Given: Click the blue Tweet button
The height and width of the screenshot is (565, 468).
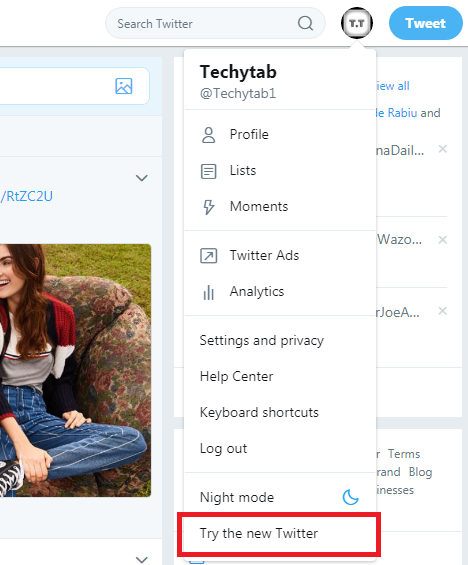Looking at the screenshot, I should click(x=425, y=23).
